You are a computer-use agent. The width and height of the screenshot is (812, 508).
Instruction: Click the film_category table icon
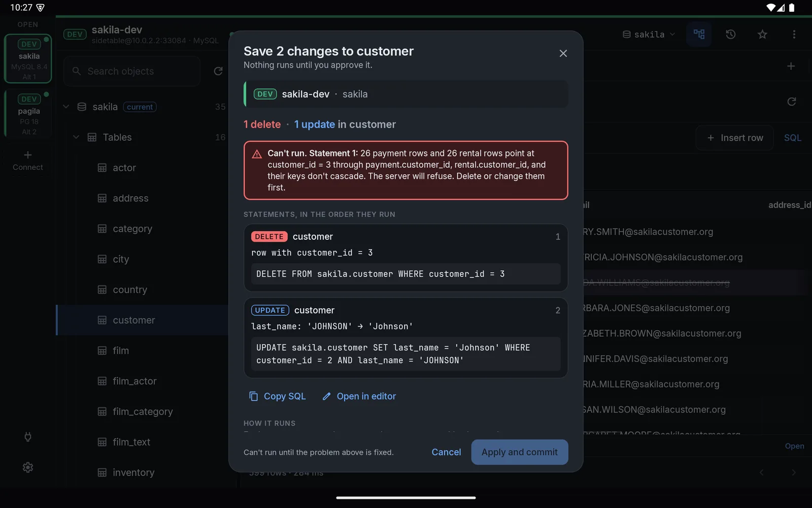tap(102, 411)
